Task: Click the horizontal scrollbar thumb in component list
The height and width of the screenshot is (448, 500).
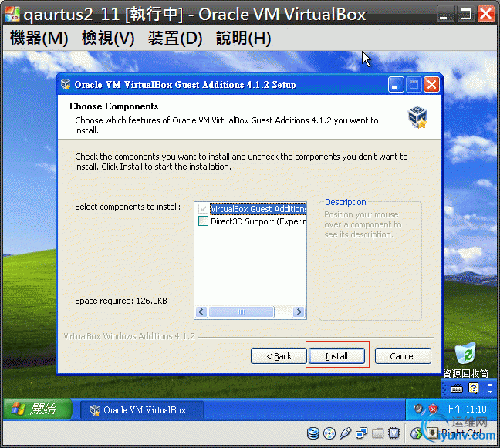Action: coord(241,312)
